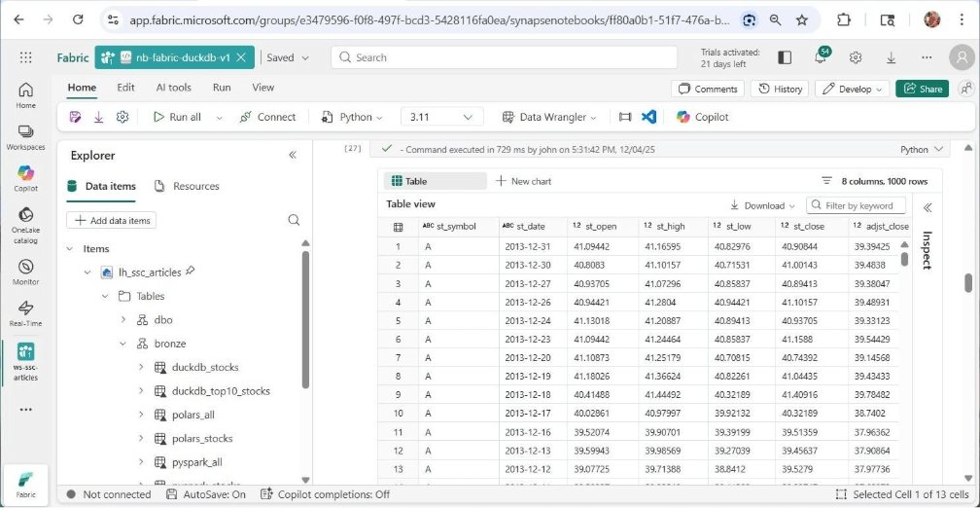Expand the dbo schema
The height and width of the screenshot is (508, 980).
(x=123, y=319)
